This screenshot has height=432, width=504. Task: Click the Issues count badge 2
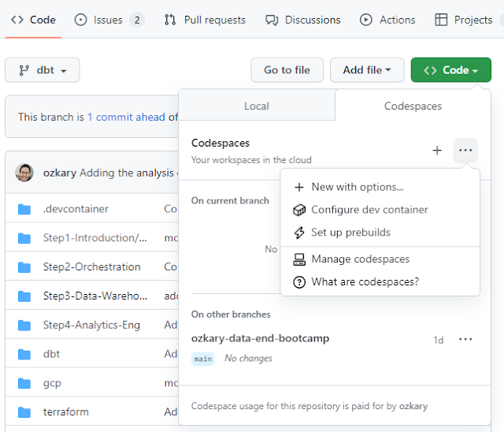137,20
